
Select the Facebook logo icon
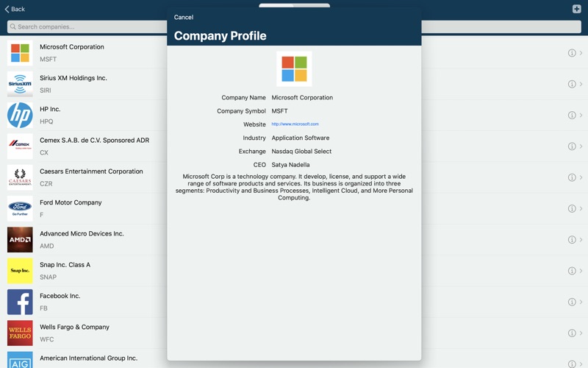(x=20, y=302)
